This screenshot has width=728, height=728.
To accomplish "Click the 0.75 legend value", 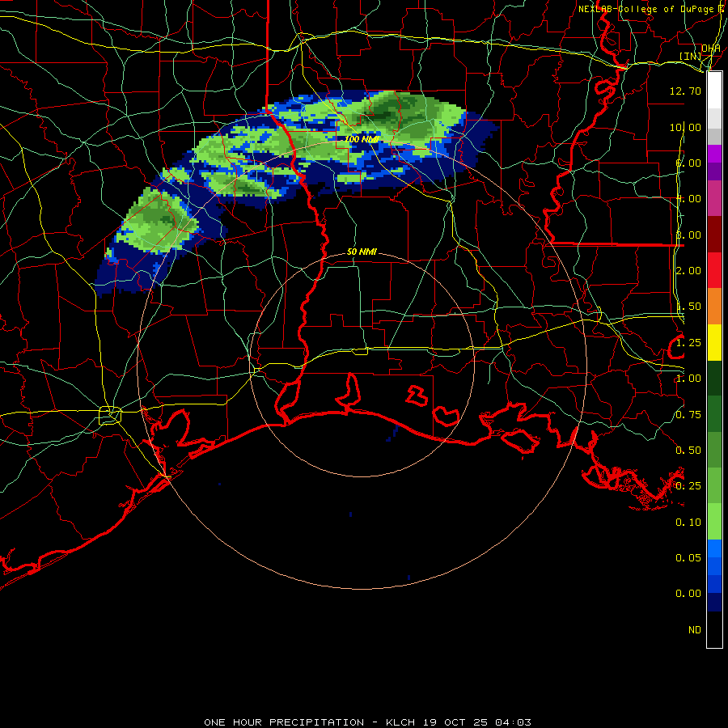I will (x=688, y=415).
